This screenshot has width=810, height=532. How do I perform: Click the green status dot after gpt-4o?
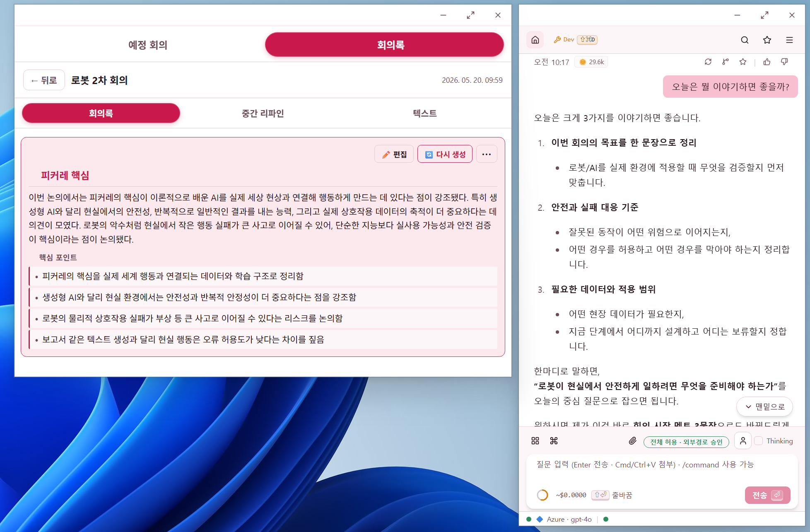pos(606,519)
